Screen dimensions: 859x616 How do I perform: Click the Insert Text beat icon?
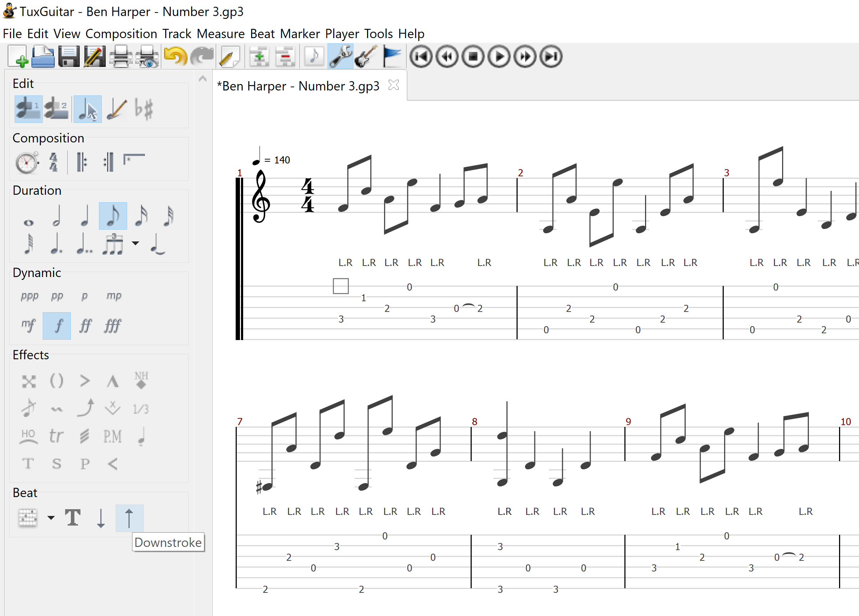coord(73,517)
